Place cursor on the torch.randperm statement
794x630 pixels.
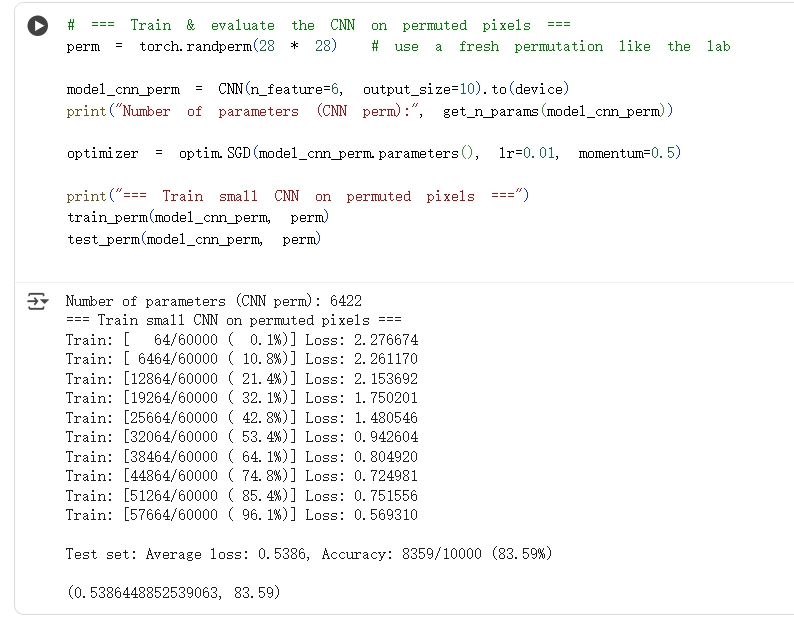click(x=201, y=47)
